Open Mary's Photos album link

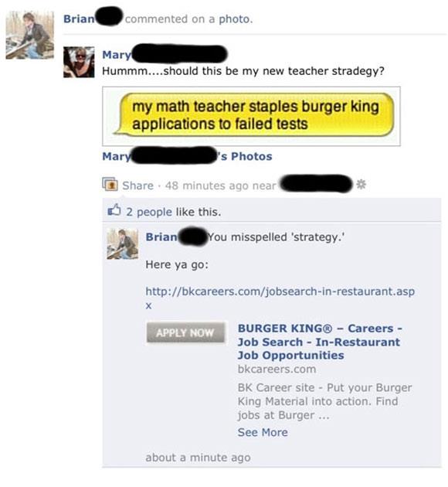[x=187, y=156]
